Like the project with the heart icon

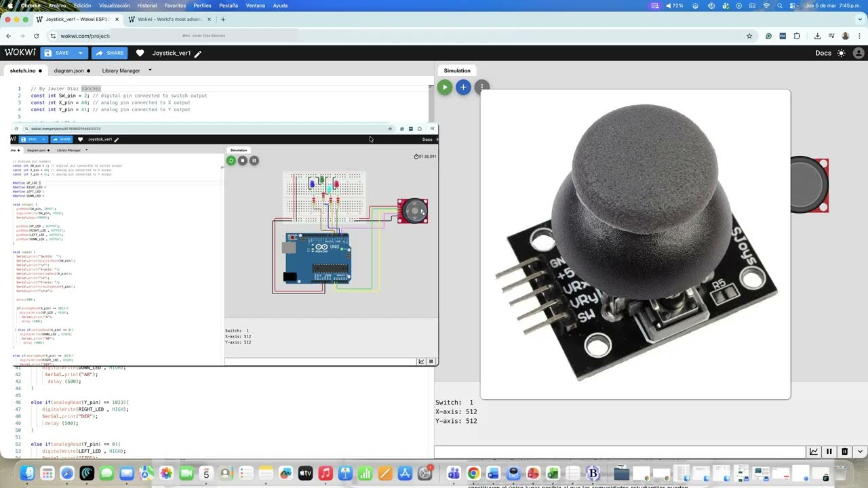(x=140, y=53)
